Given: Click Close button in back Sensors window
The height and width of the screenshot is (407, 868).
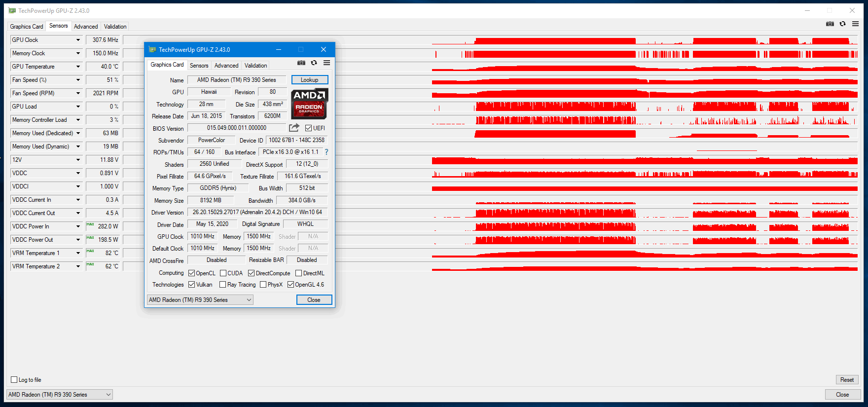Looking at the screenshot, I should pyautogui.click(x=842, y=395).
